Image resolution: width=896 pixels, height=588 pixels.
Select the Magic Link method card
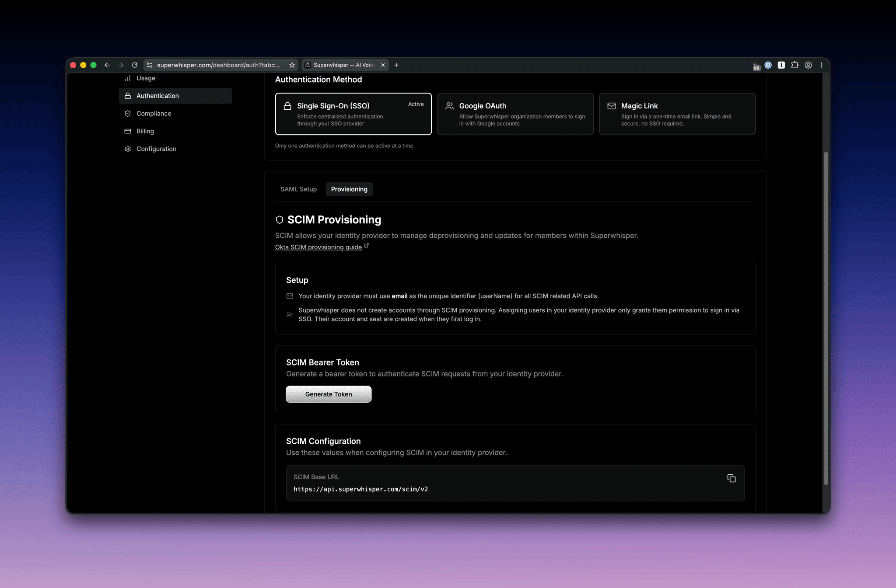677,114
